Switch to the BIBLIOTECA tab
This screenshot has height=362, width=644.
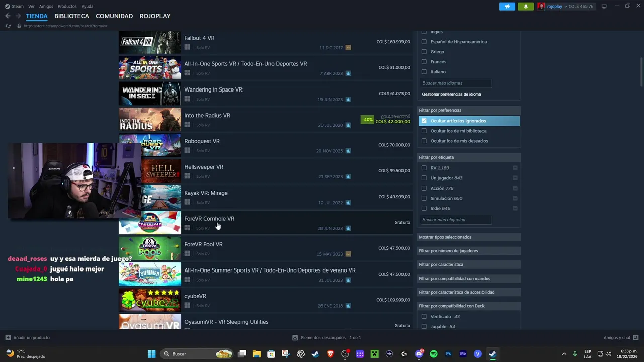pos(71,16)
